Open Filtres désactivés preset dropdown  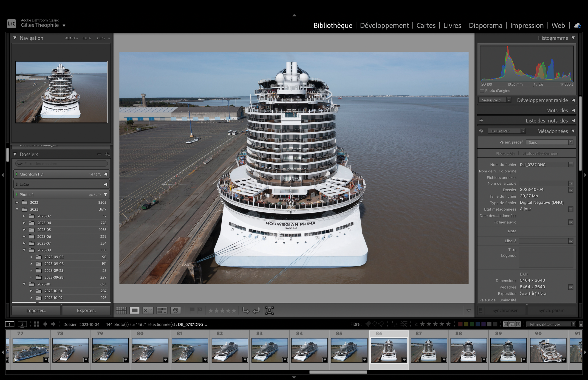[x=551, y=324]
